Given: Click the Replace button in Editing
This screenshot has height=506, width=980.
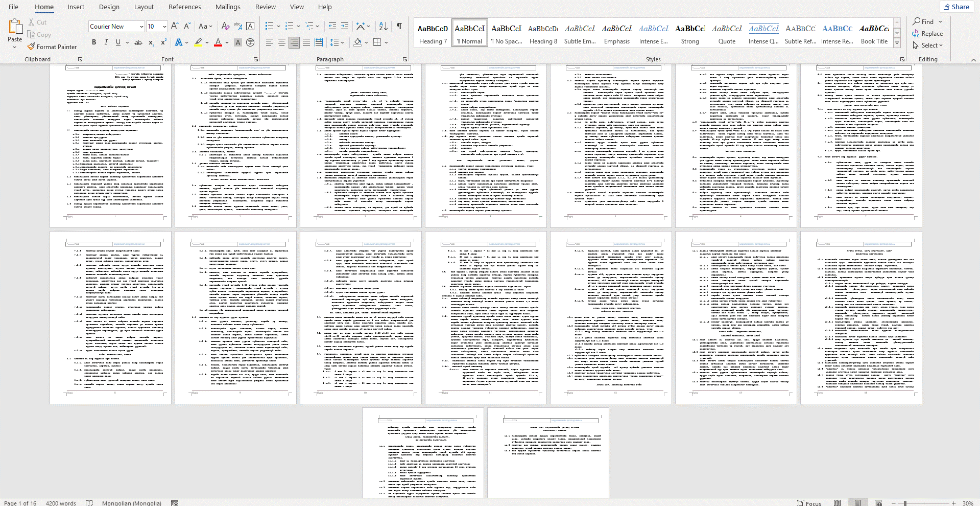Looking at the screenshot, I should (x=927, y=34).
